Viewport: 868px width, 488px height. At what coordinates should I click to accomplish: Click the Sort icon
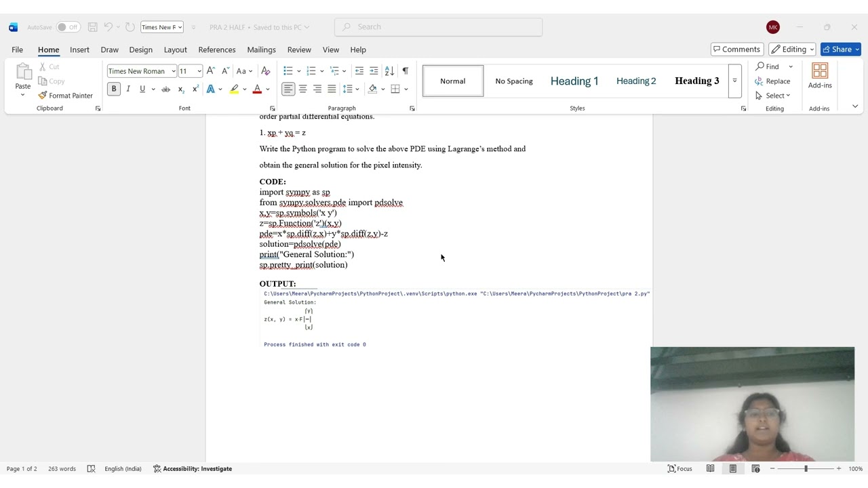pos(389,70)
